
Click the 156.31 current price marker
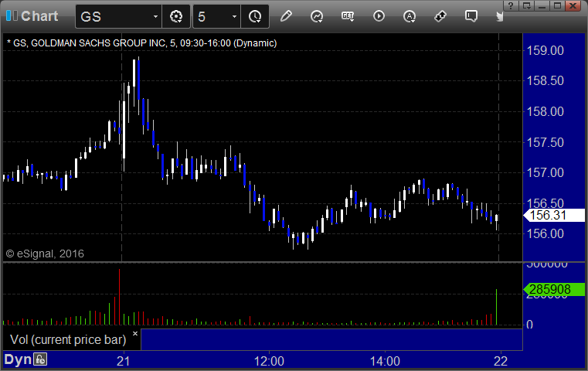pyautogui.click(x=554, y=215)
